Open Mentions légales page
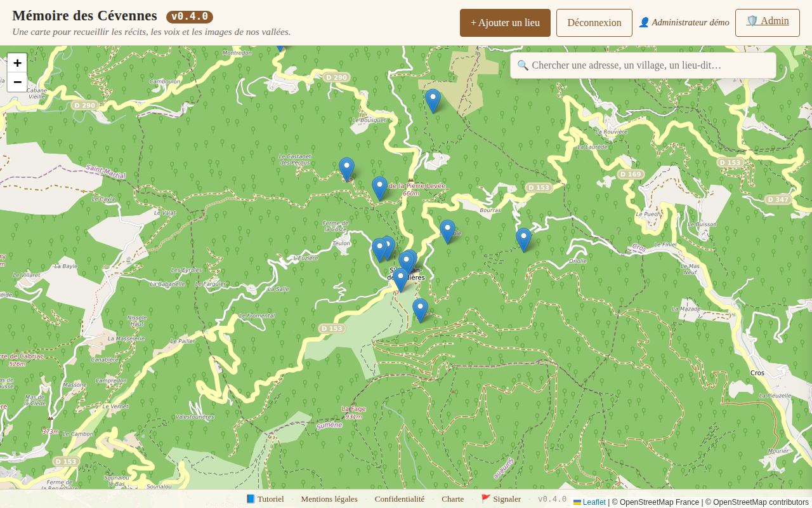Image resolution: width=812 pixels, height=508 pixels. (x=329, y=499)
